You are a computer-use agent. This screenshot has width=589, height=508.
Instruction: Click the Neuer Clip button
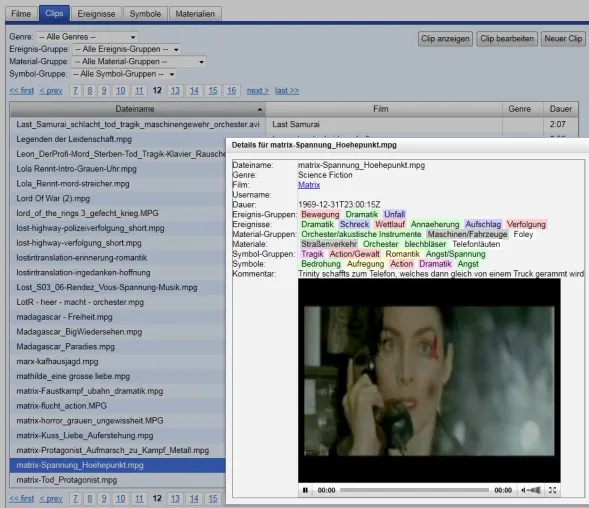click(x=563, y=39)
